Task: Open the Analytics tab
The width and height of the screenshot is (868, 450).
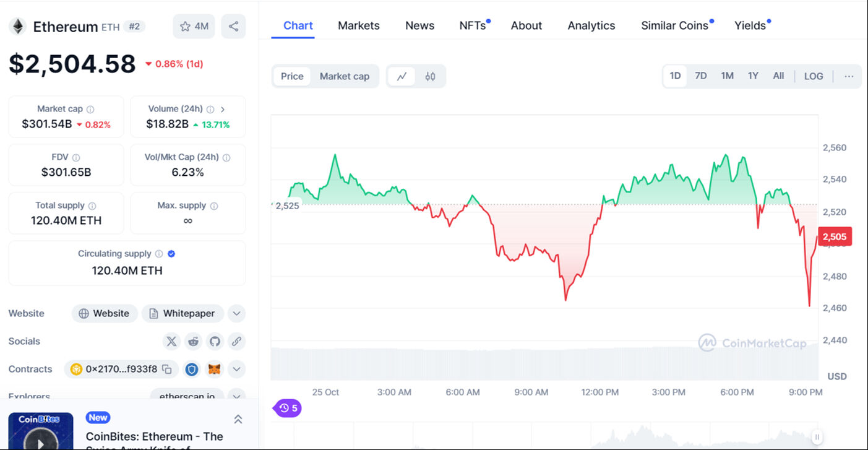Action: pyautogui.click(x=591, y=25)
